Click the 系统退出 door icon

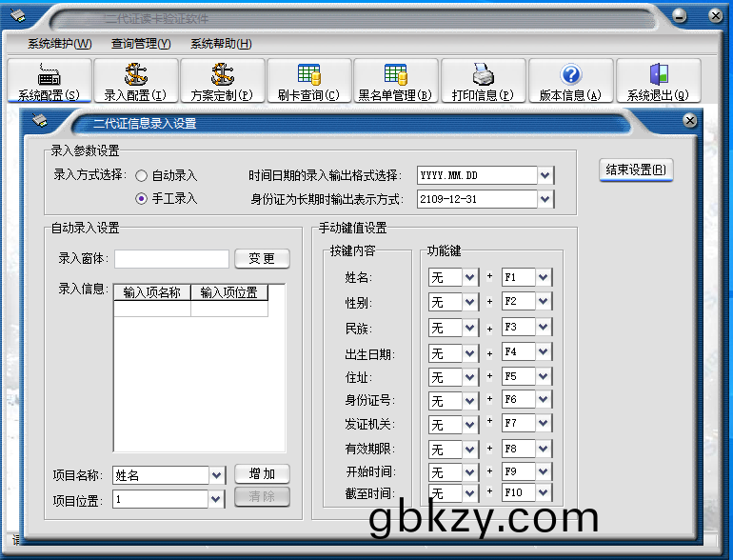(x=658, y=74)
